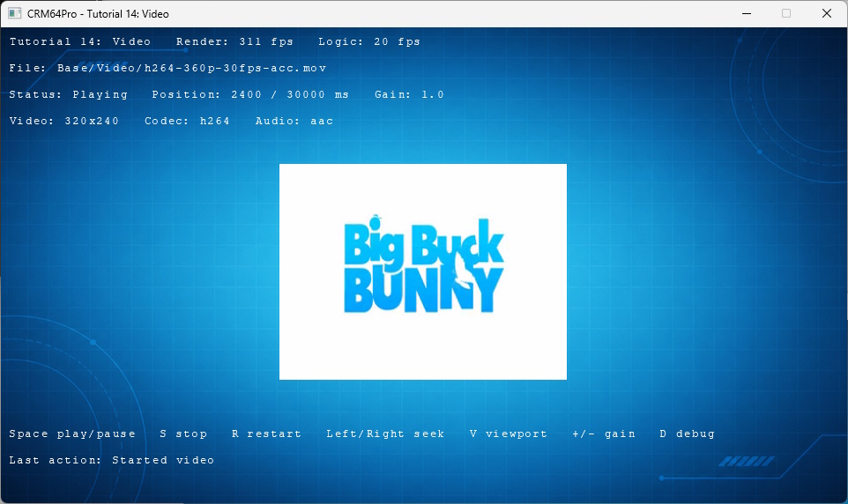Image resolution: width=848 pixels, height=504 pixels.
Task: Click the 'V viewport' hint
Action: pyautogui.click(x=509, y=434)
